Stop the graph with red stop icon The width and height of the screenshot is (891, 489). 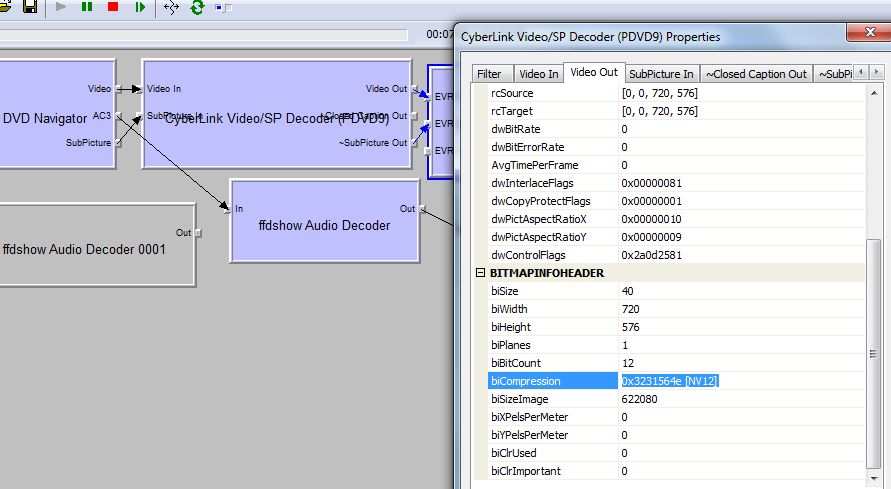pyautogui.click(x=113, y=7)
